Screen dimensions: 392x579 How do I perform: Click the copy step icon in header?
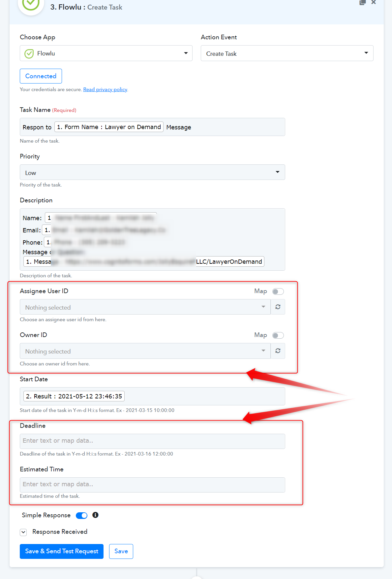pyautogui.click(x=362, y=2)
